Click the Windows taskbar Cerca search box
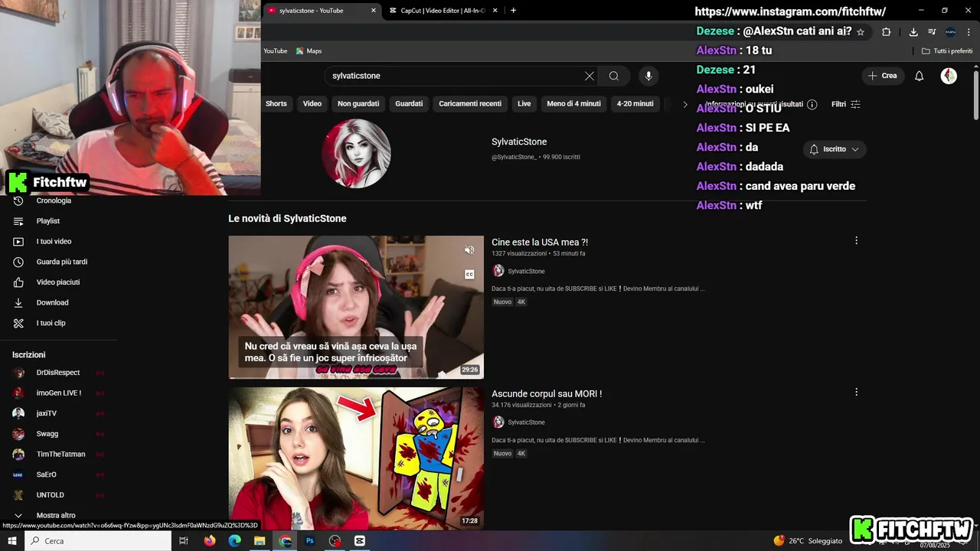Viewport: 980px width, 551px height. 98,541
